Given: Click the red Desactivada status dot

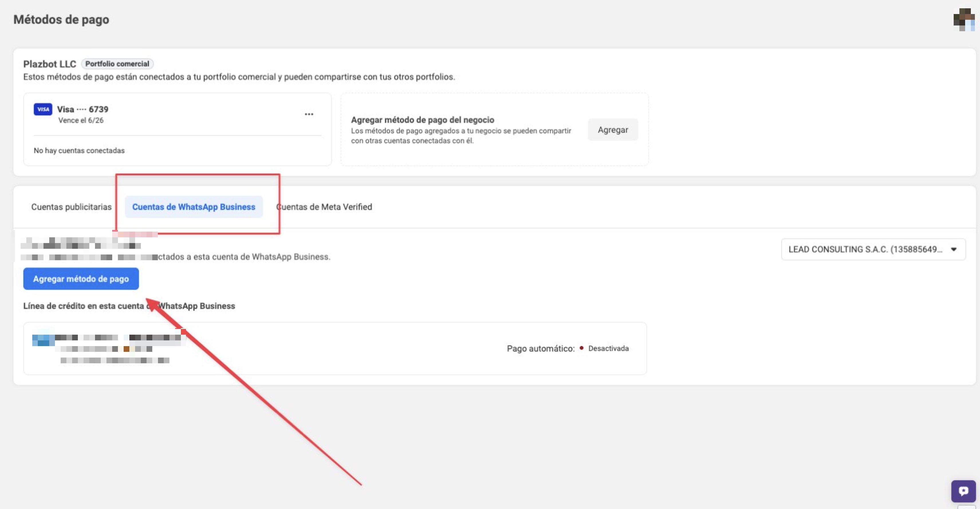Looking at the screenshot, I should [x=581, y=348].
